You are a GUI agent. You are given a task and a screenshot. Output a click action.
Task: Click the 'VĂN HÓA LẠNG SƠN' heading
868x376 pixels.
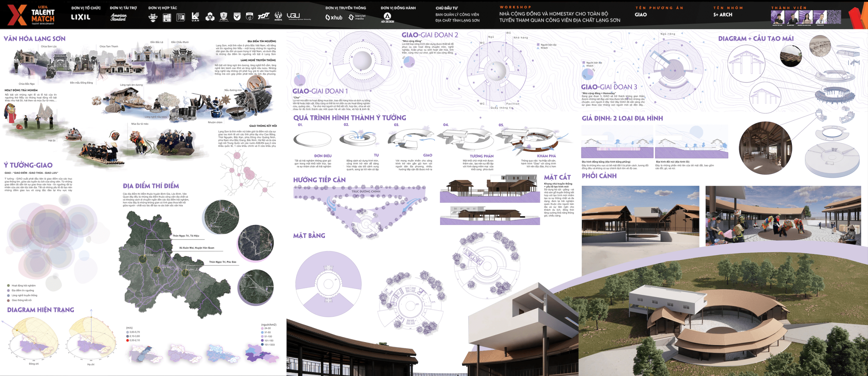click(x=35, y=39)
